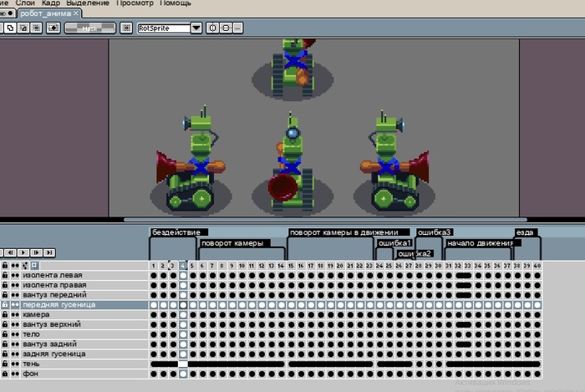Image resolution: width=585 pixels, height=392 pixels.
Task: Toggle lock on тело layer
Action: (x=5, y=334)
